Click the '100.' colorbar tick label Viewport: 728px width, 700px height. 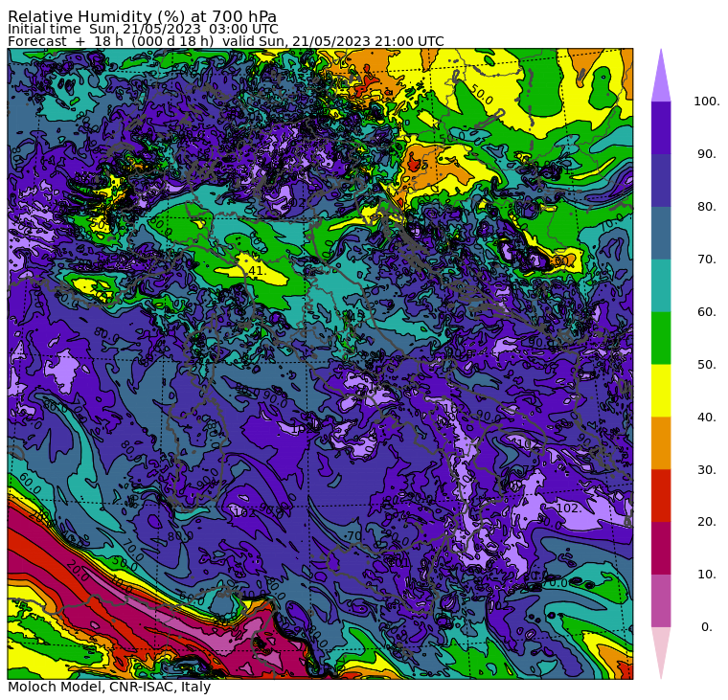coord(706,102)
